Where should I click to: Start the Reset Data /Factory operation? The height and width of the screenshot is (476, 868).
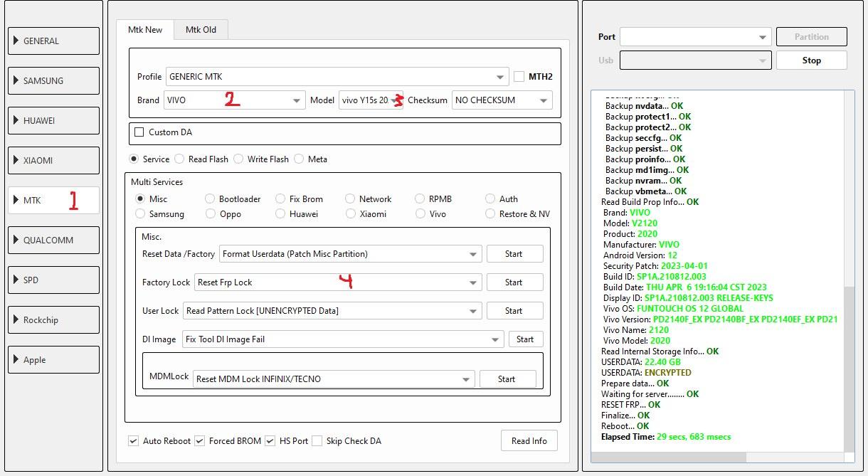pyautogui.click(x=514, y=254)
